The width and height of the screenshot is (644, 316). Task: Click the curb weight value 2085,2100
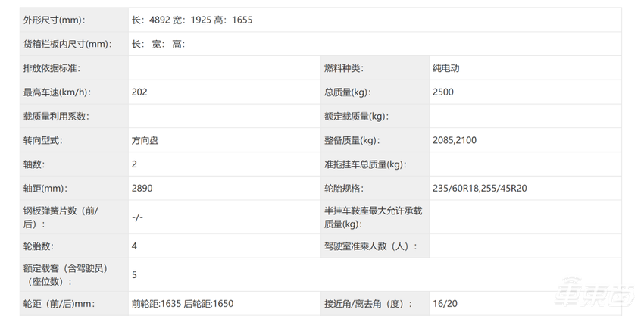tap(455, 140)
